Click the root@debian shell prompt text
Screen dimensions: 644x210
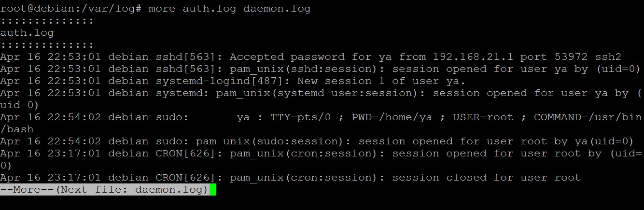(x=70, y=9)
